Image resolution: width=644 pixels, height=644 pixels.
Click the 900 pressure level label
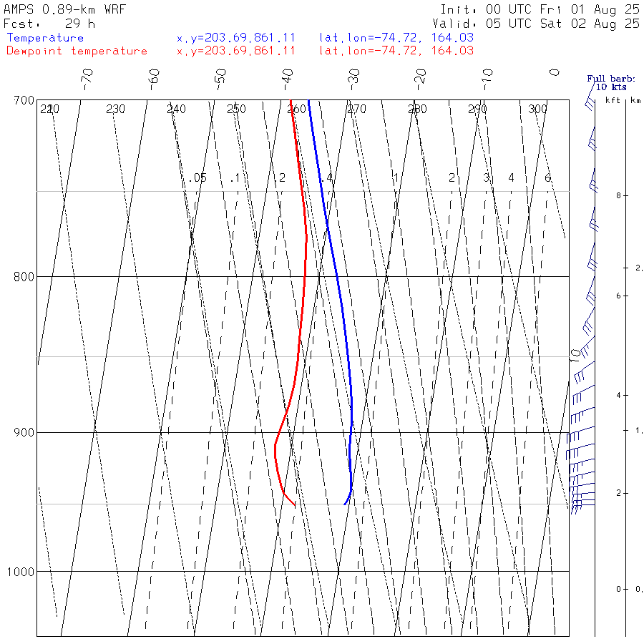click(x=24, y=432)
